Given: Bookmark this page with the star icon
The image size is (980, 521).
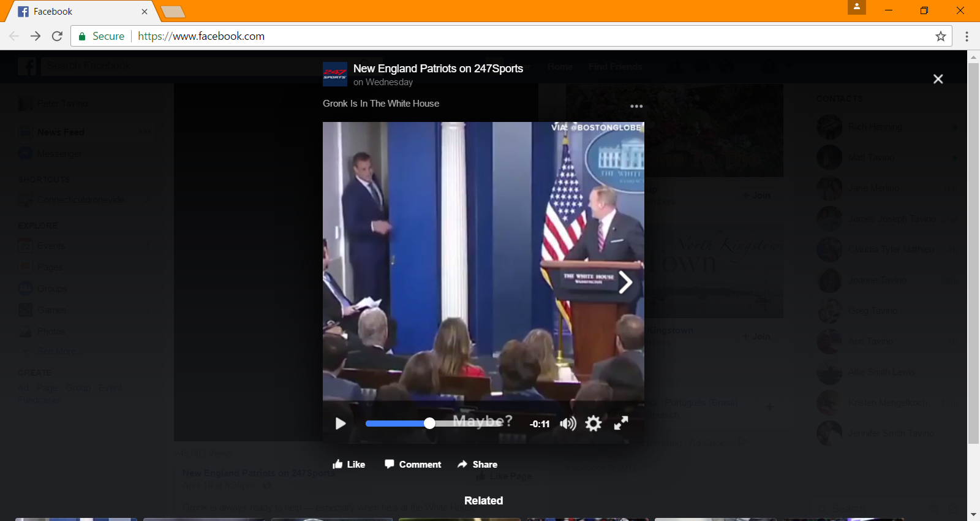Looking at the screenshot, I should [941, 36].
